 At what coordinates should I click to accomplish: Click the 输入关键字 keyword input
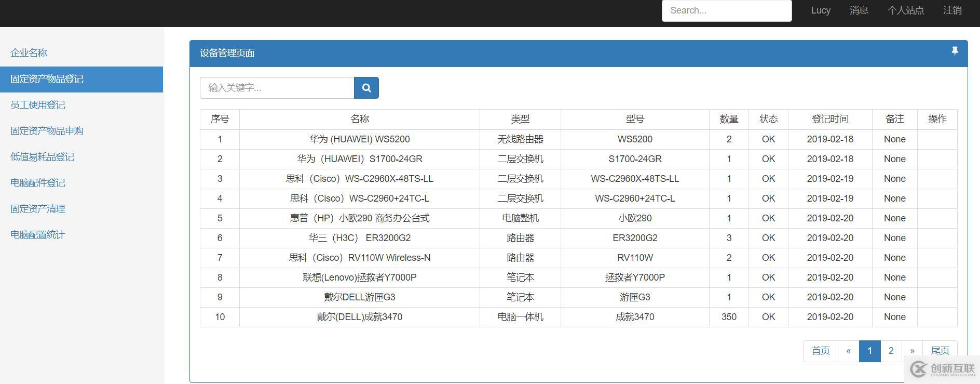coord(277,88)
